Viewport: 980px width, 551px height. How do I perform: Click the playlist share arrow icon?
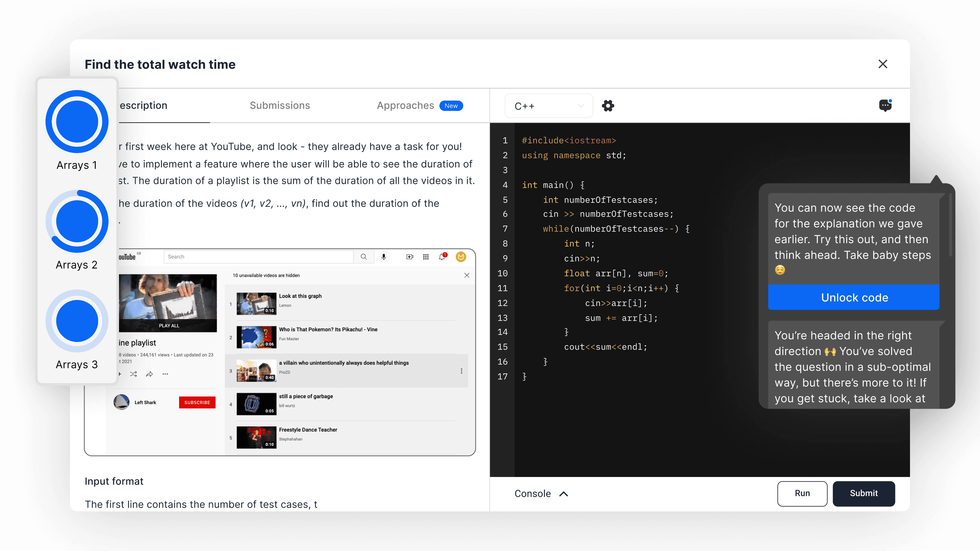coord(149,374)
